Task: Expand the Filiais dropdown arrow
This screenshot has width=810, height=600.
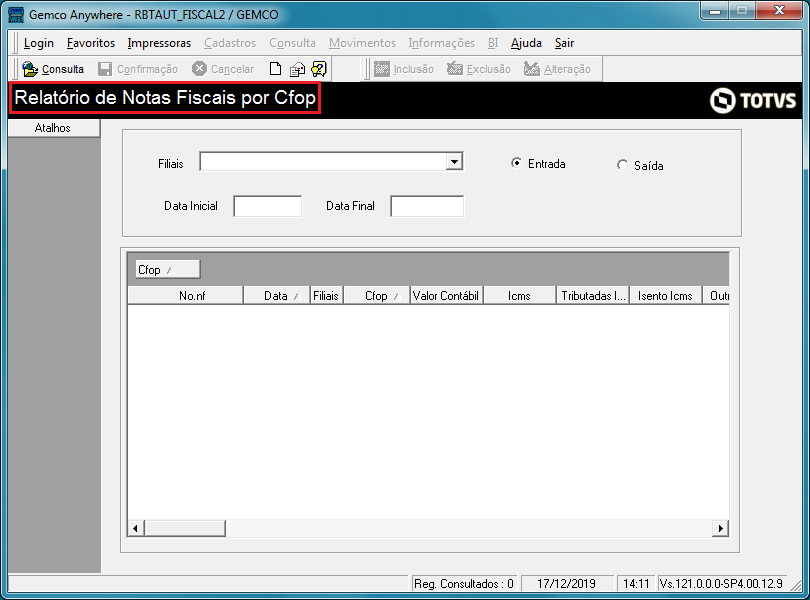Action: [454, 162]
